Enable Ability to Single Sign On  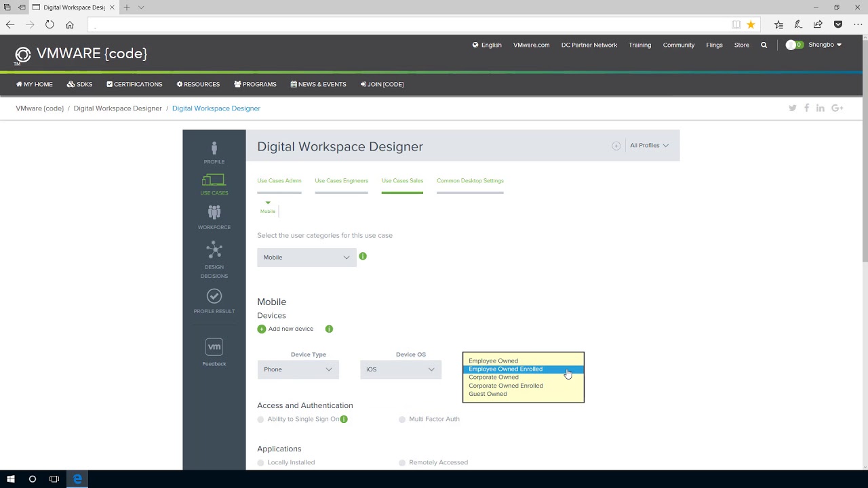click(261, 420)
